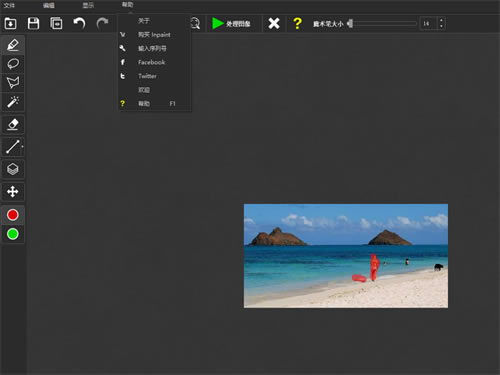Screen dimensions: 500x375
Task: Clear the selection with white X icon
Action: [x=274, y=24]
